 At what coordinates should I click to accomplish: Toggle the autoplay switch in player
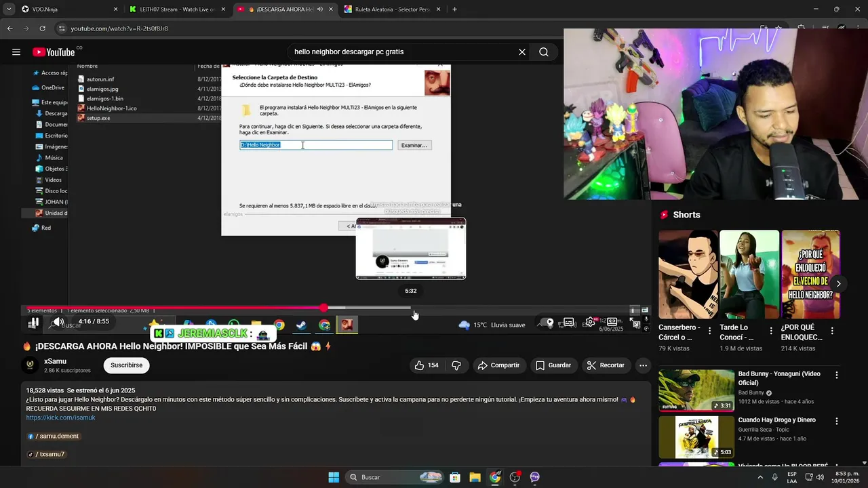547,322
